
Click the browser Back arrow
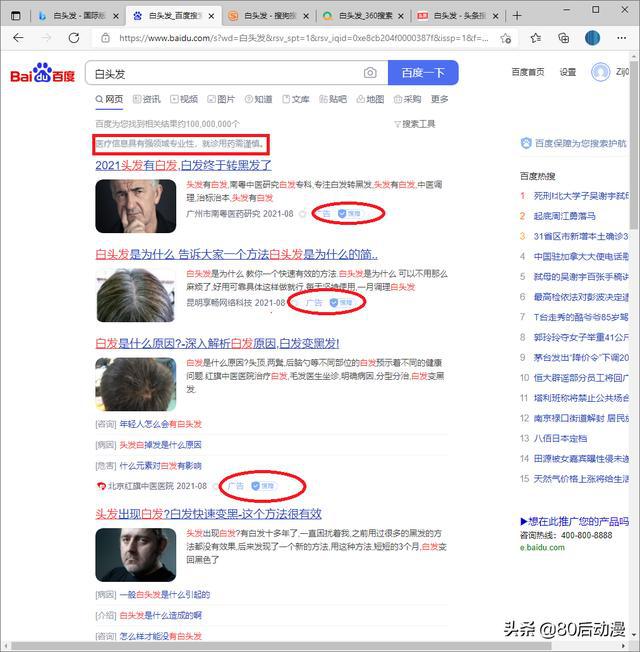pyautogui.click(x=18, y=38)
